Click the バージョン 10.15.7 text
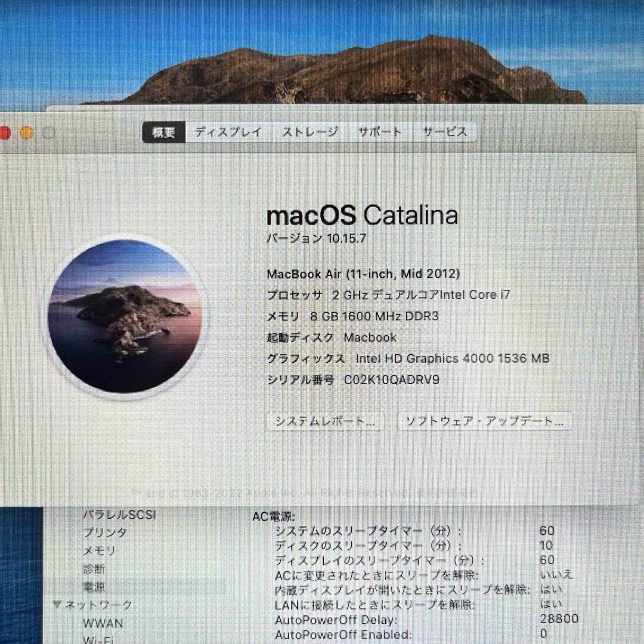This screenshot has width=644, height=644. [316, 239]
